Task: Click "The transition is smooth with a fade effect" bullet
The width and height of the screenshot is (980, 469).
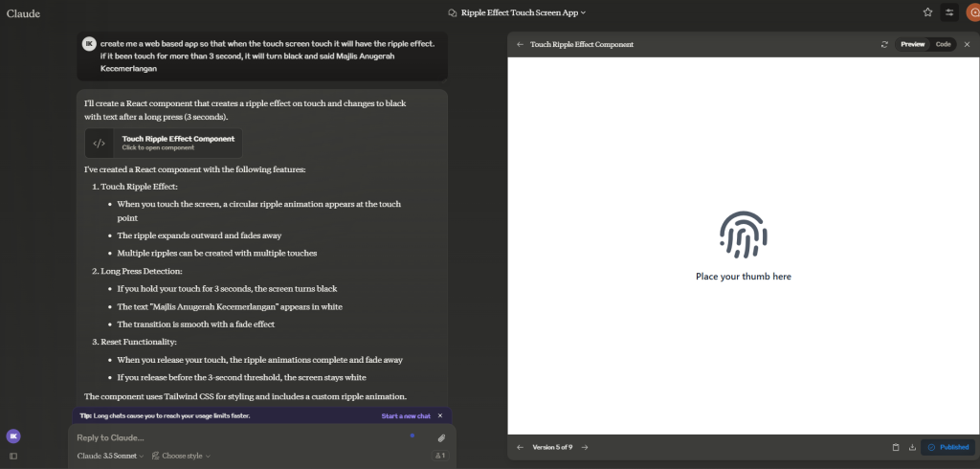Action: (x=195, y=324)
